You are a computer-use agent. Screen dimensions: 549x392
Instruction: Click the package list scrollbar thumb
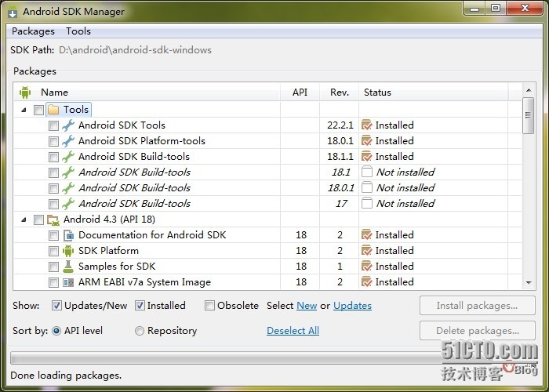pos(529,115)
